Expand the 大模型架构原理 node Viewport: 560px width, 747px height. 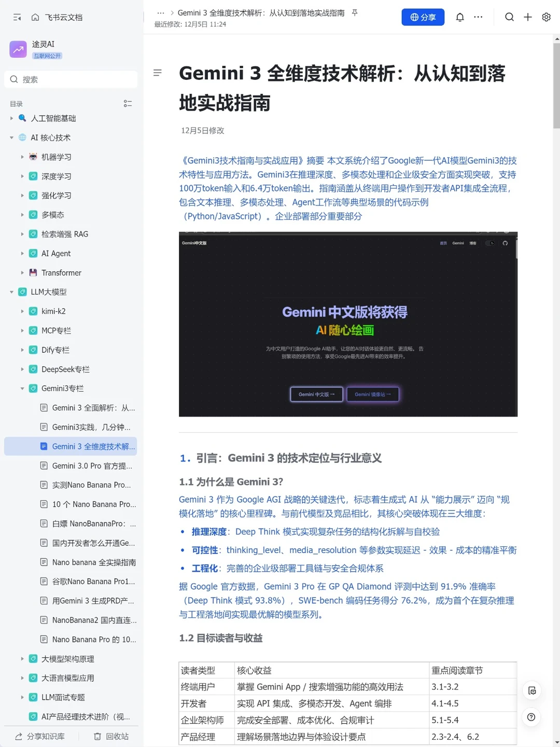22,659
